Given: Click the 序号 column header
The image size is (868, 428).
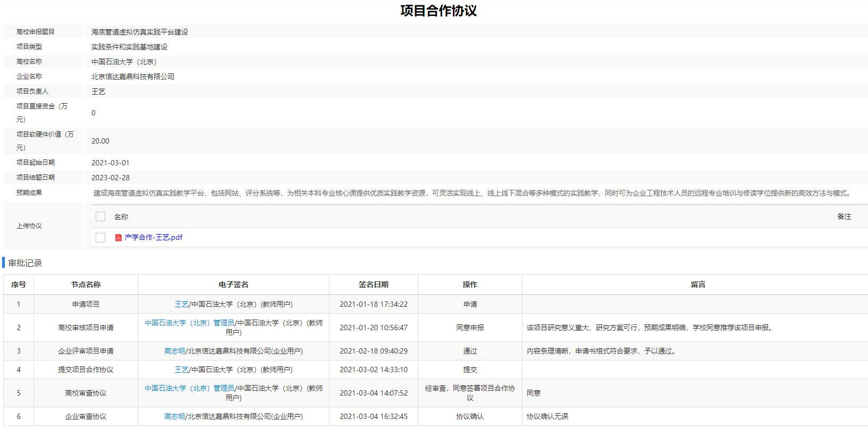Looking at the screenshot, I should (19, 285).
